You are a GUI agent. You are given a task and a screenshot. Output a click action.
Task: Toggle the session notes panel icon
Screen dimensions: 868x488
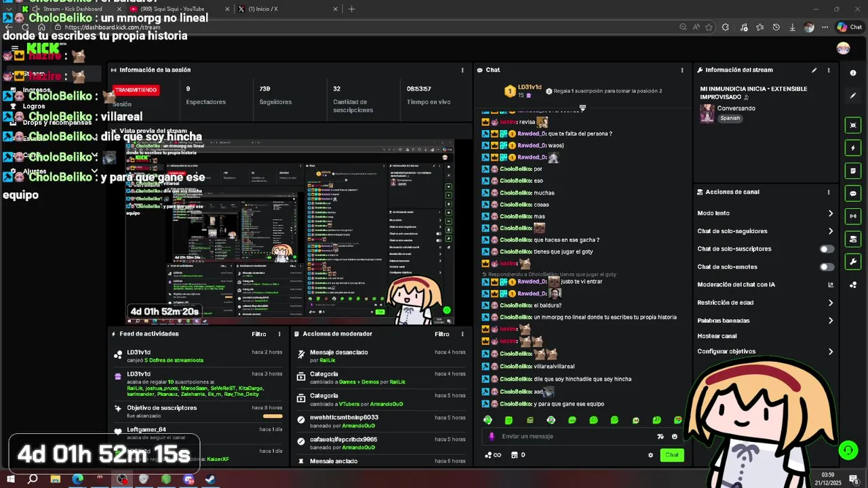tap(853, 171)
